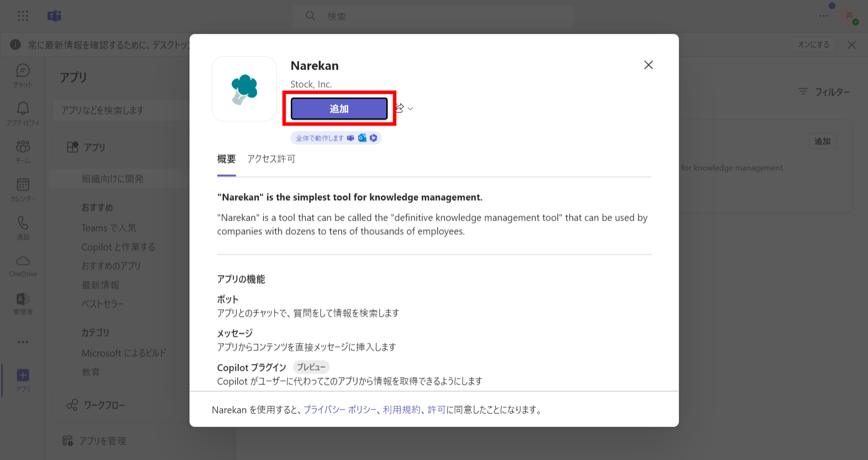Select おすすめのアプリ category
This screenshot has width=868, height=460.
tap(111, 266)
